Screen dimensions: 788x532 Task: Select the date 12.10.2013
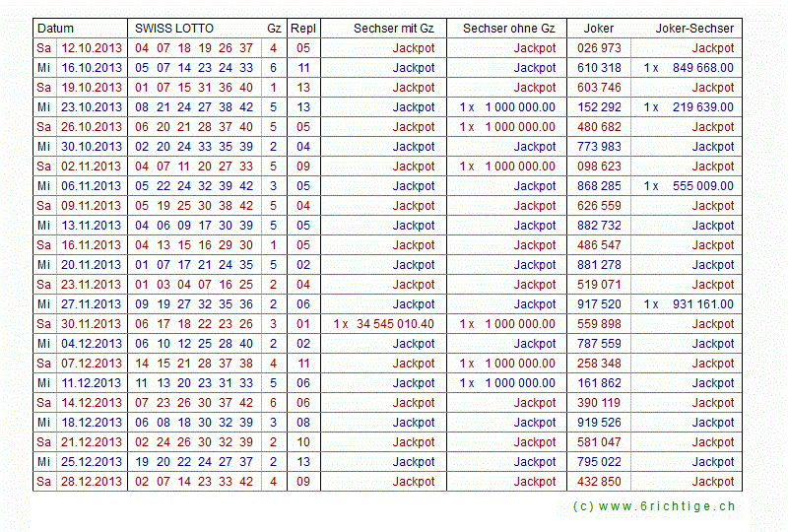pyautogui.click(x=92, y=48)
